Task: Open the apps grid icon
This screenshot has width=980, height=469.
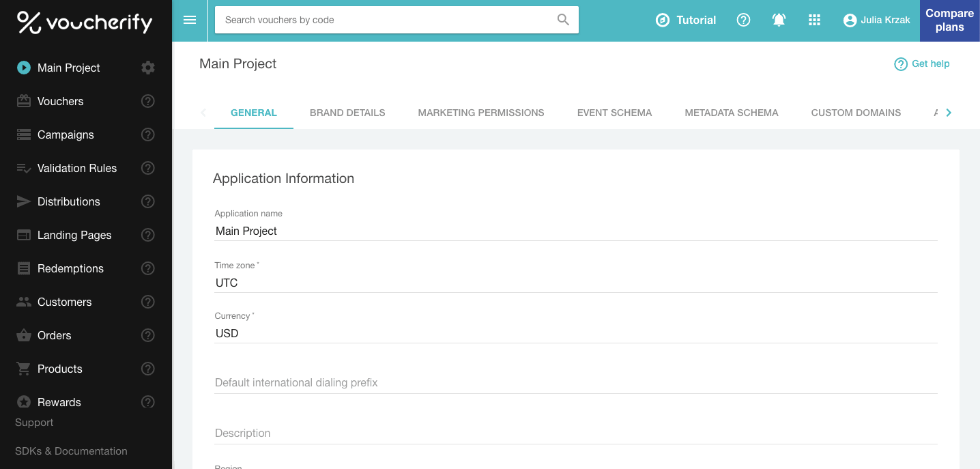Action: (x=814, y=20)
